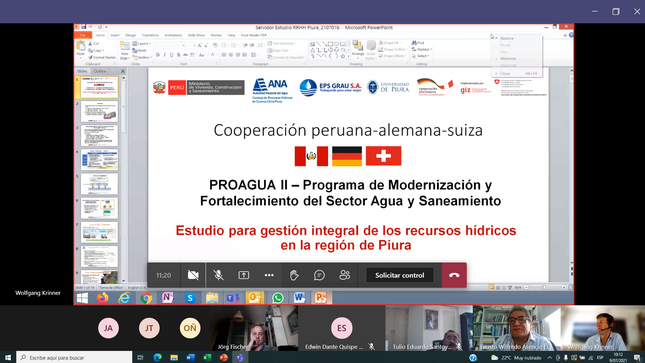Click Firefox icon in shared taskbar
Viewport: 645px width, 363px height.
(x=102, y=298)
